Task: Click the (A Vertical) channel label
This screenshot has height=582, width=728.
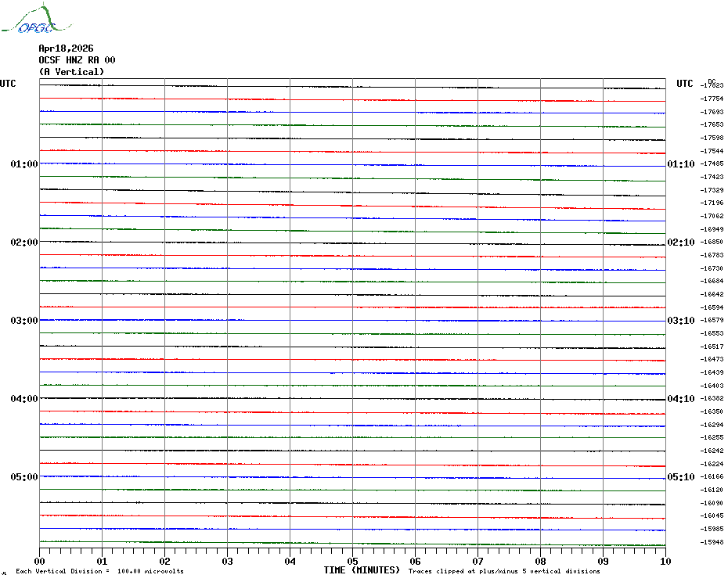Action: pyautogui.click(x=71, y=72)
